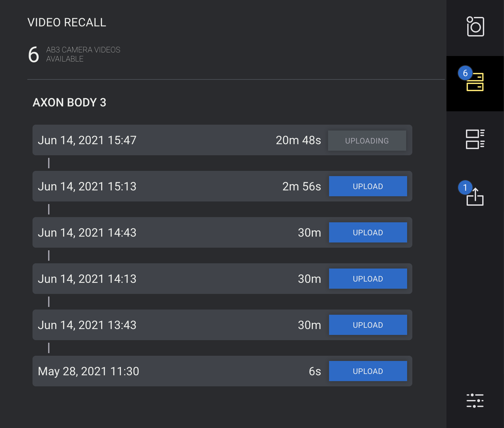The width and height of the screenshot is (504, 428).
Task: Select the May 28, 2021 11:30 row
Action: [x=222, y=371]
